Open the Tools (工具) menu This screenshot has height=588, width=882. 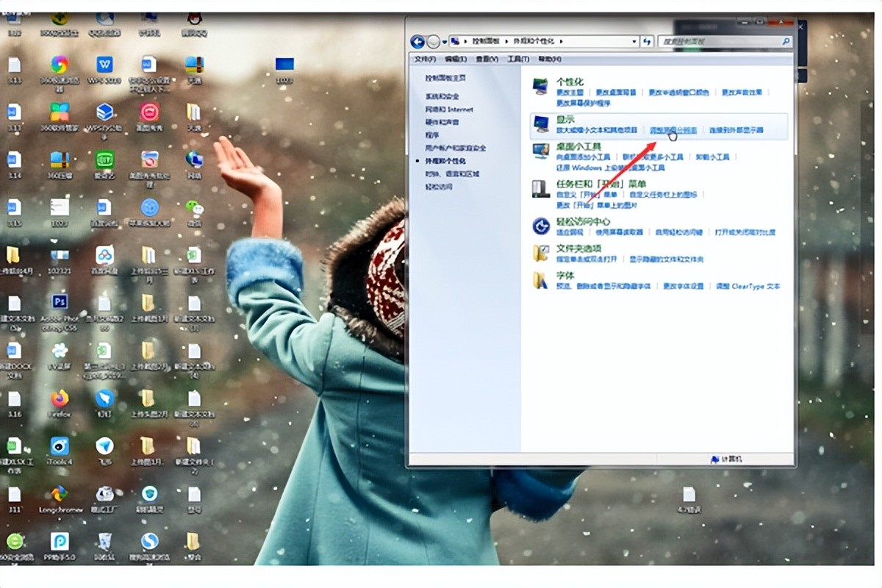(518, 60)
